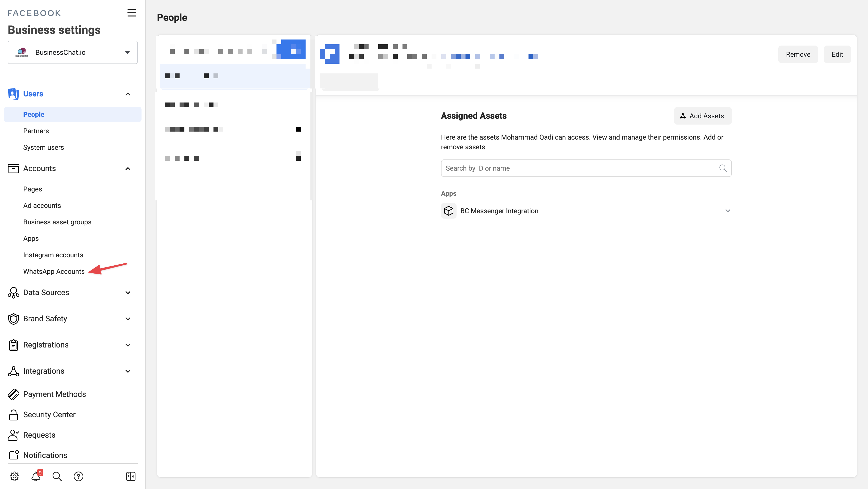Open WhatsApp Accounts
Viewport: 868px width, 489px height.
[x=54, y=272]
